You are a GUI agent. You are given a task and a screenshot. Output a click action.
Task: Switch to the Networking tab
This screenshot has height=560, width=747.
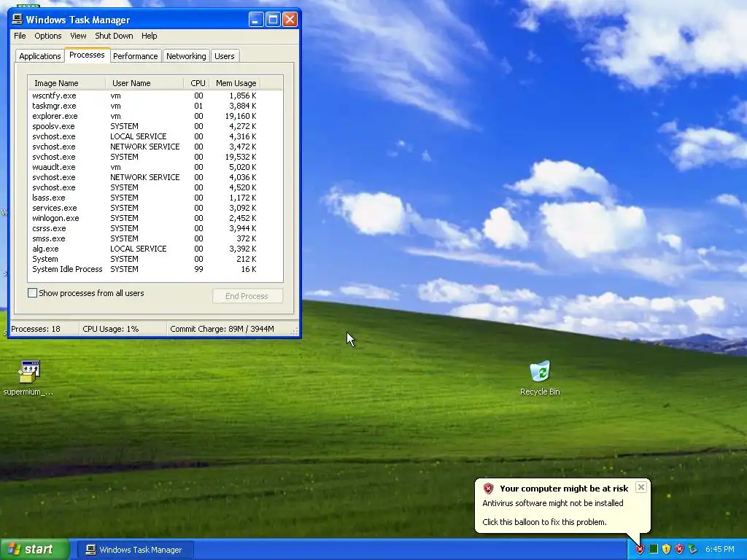pyautogui.click(x=186, y=56)
